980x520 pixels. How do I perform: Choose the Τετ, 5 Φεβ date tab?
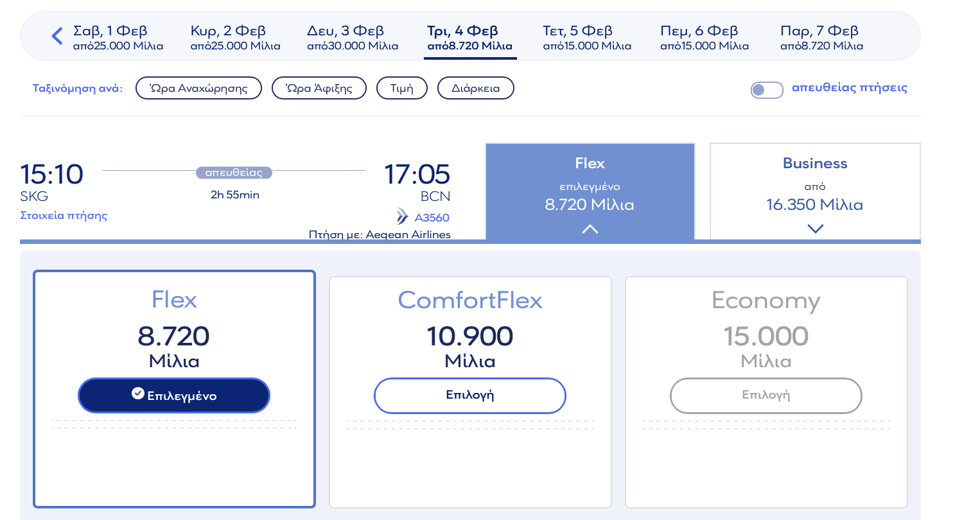586,38
